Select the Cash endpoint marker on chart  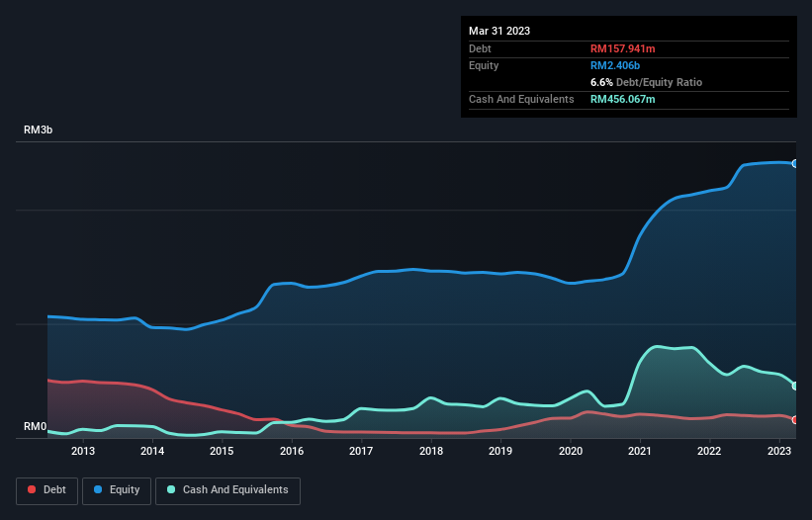coord(795,386)
